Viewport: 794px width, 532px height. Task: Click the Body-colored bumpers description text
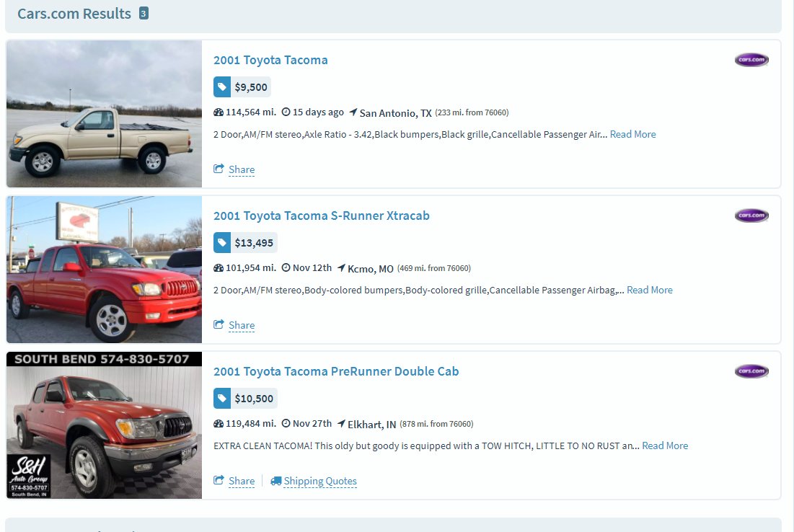(353, 290)
